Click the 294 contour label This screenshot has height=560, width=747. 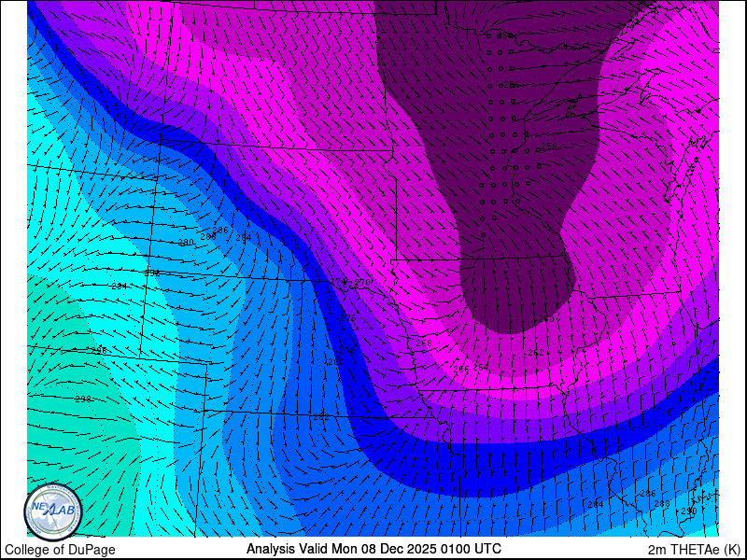[x=120, y=287]
